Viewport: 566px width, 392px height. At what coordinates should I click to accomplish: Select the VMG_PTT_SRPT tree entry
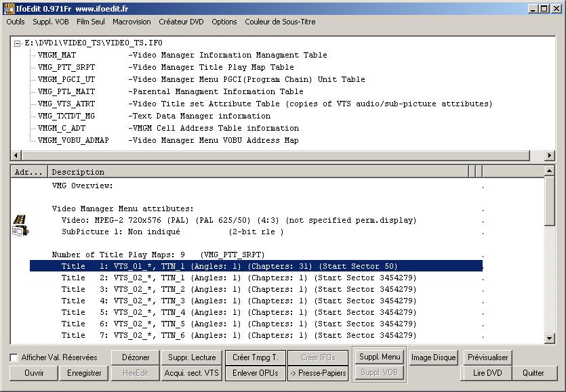coord(66,67)
